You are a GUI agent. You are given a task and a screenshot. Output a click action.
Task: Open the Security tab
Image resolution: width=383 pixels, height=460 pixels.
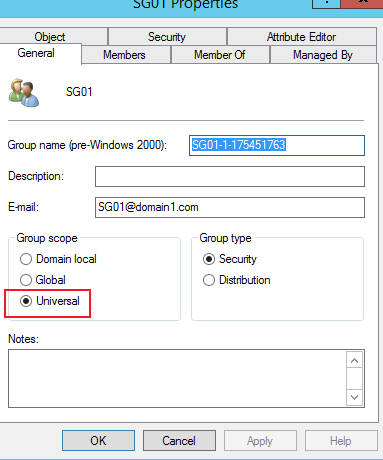click(x=167, y=37)
